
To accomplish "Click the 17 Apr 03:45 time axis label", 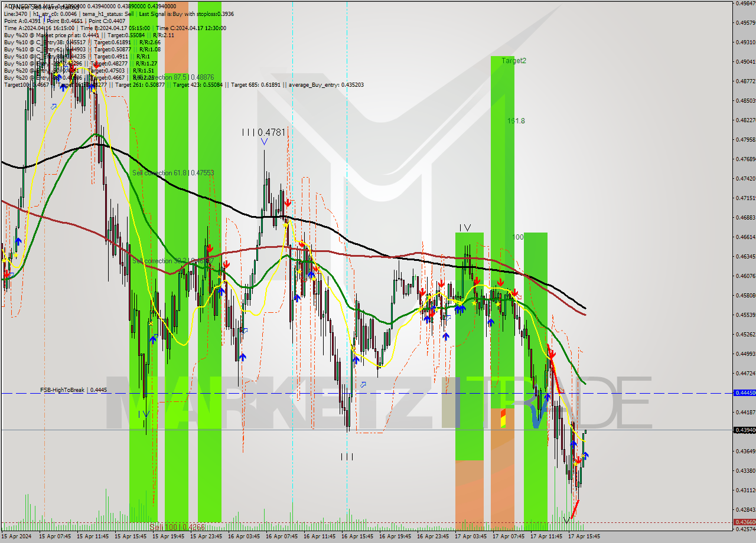I will 471,537.
